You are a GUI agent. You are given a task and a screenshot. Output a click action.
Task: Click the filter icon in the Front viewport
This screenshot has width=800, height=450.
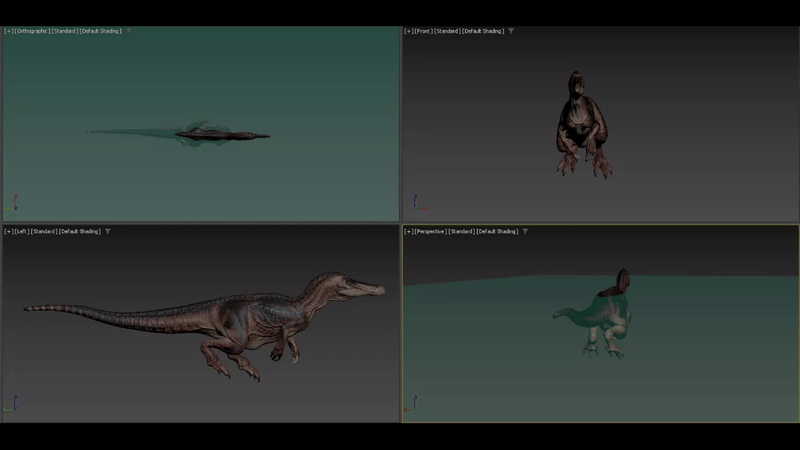511,31
